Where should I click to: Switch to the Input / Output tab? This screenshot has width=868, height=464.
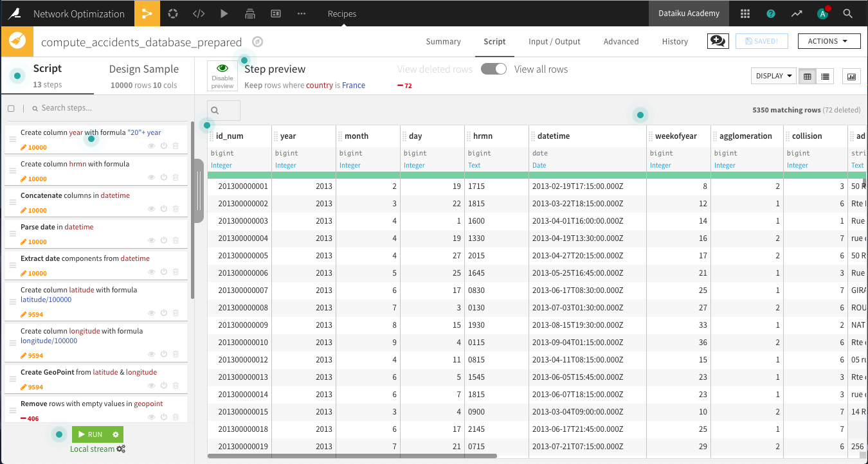click(554, 42)
